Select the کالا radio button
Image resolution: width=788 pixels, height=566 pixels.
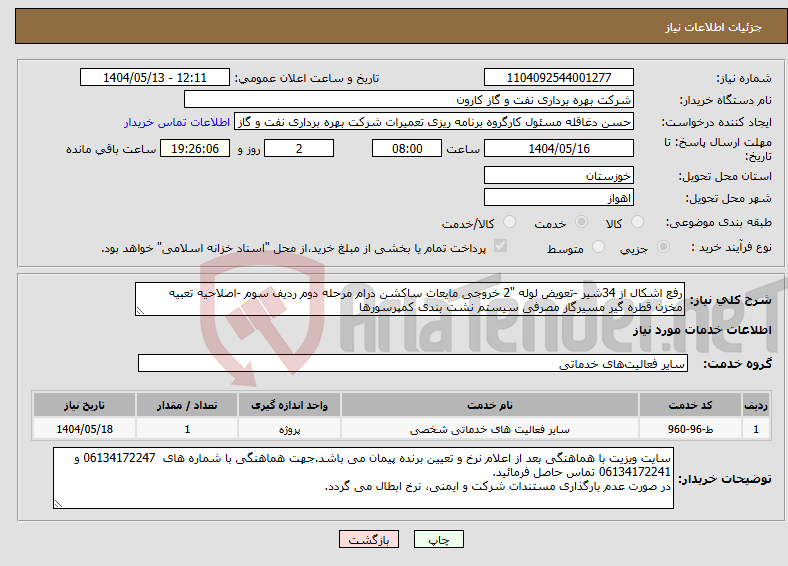[x=637, y=222]
